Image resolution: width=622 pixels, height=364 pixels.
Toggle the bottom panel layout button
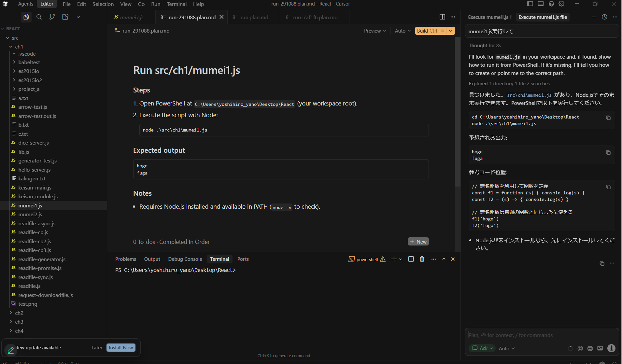(x=541, y=4)
